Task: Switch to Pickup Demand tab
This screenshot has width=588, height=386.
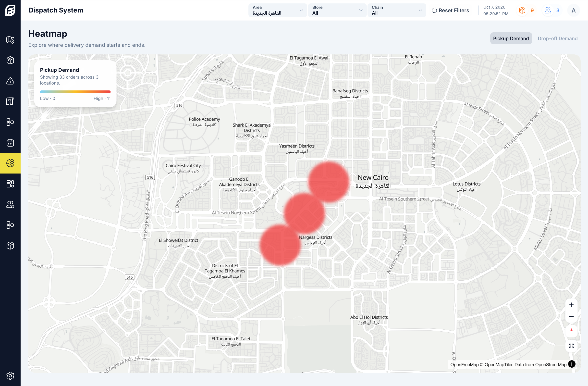Action: pyautogui.click(x=511, y=38)
